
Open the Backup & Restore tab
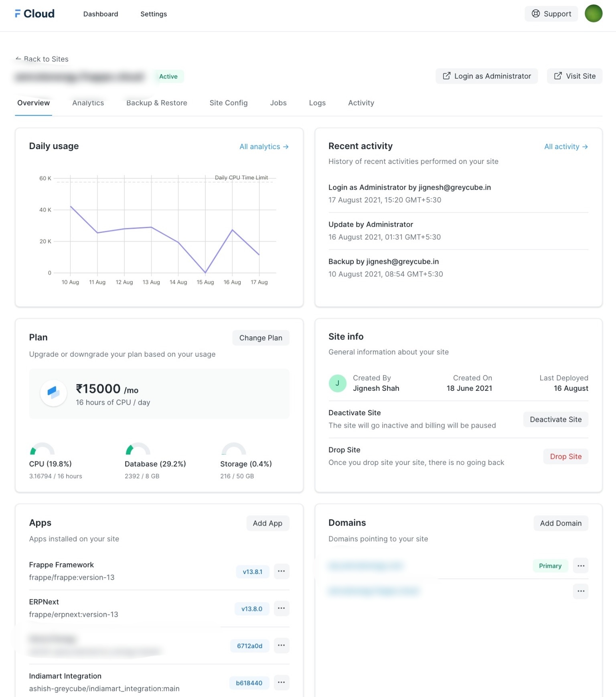[156, 103]
